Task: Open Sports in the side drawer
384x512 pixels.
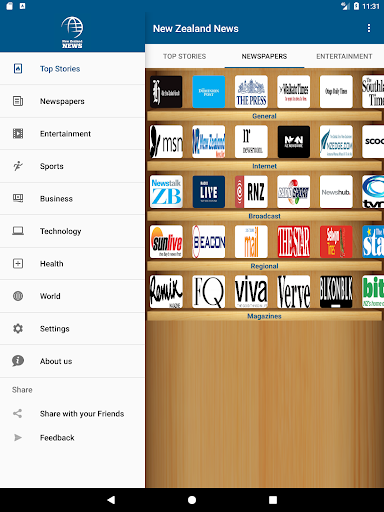Action: [x=72, y=166]
